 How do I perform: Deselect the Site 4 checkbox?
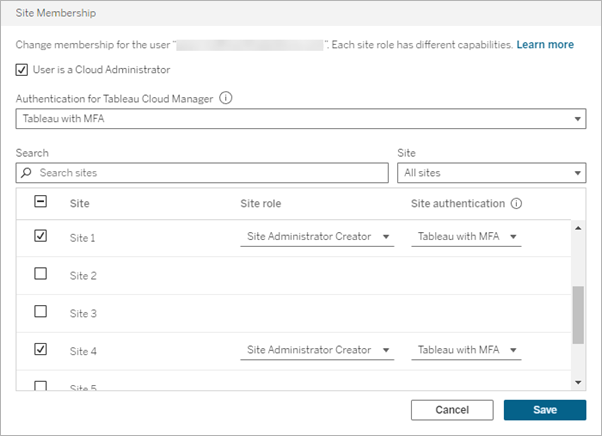(x=41, y=349)
